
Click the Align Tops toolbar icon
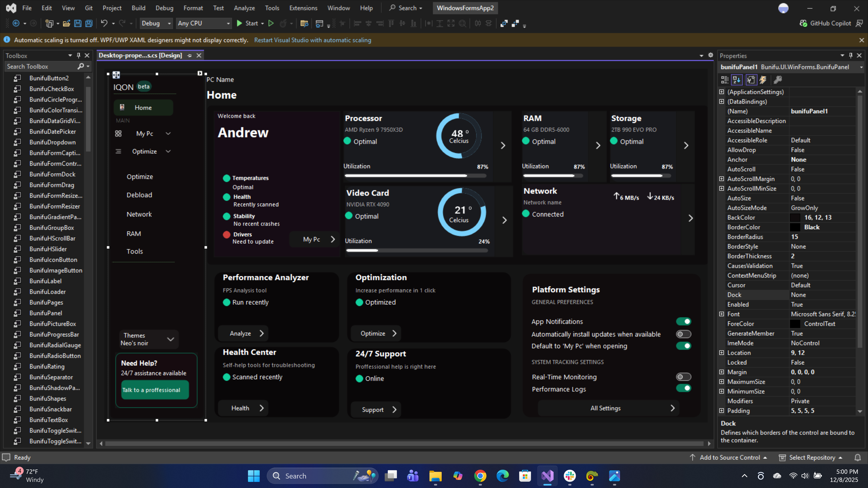[x=391, y=23]
